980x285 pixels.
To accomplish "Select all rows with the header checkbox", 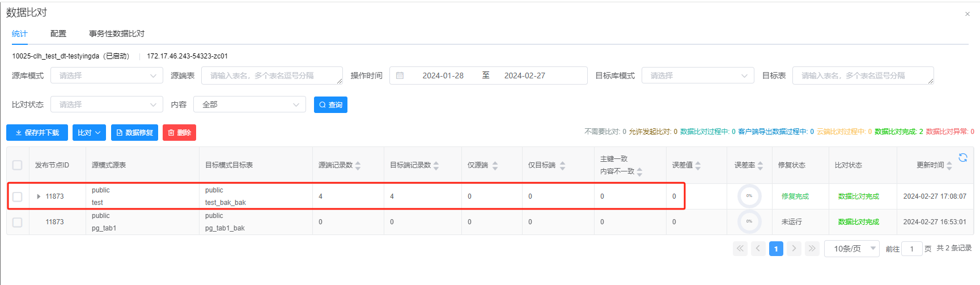I will [x=18, y=165].
